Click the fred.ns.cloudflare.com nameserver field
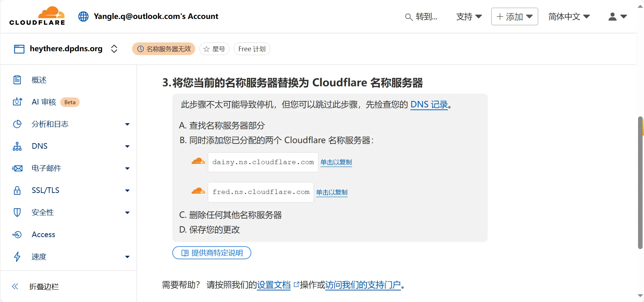The image size is (644, 302). click(261, 192)
